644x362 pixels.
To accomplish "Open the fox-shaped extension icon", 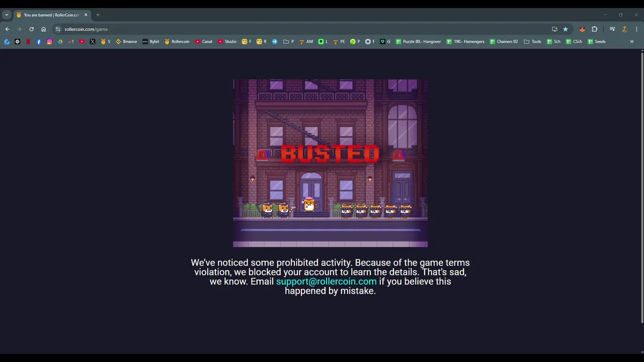I will click(582, 29).
